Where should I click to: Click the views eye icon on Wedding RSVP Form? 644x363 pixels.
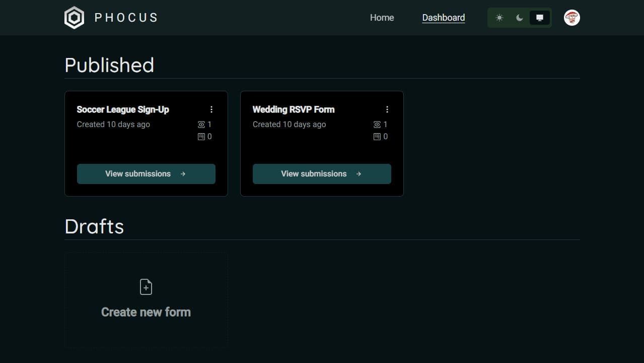(x=378, y=124)
